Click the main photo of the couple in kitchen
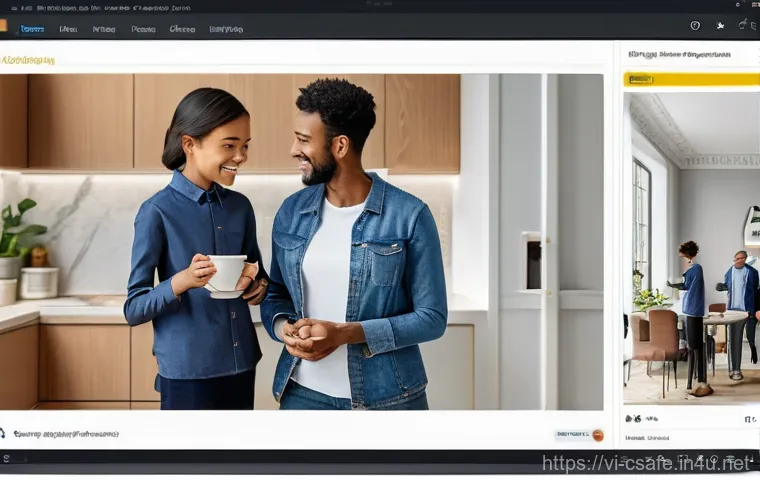This screenshot has height=480, width=760. 300,242
